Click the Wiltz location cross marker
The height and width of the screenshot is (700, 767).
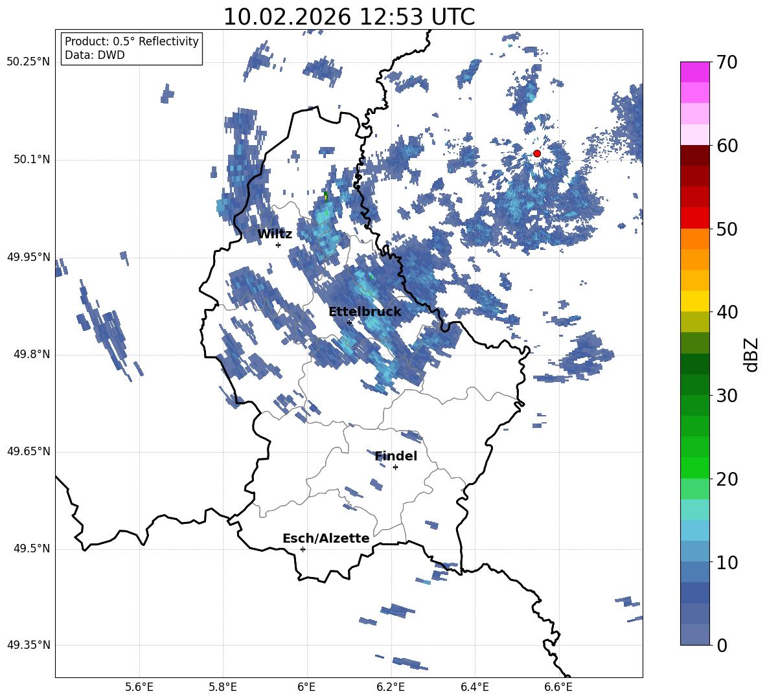[x=279, y=245]
